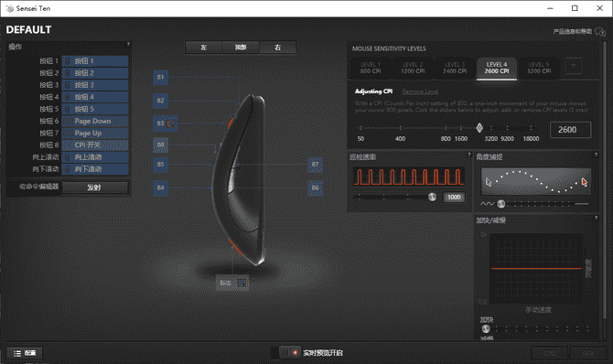Open the 按钮 5 action dropdown
Viewport: 613px width, 364px height.
(95, 109)
